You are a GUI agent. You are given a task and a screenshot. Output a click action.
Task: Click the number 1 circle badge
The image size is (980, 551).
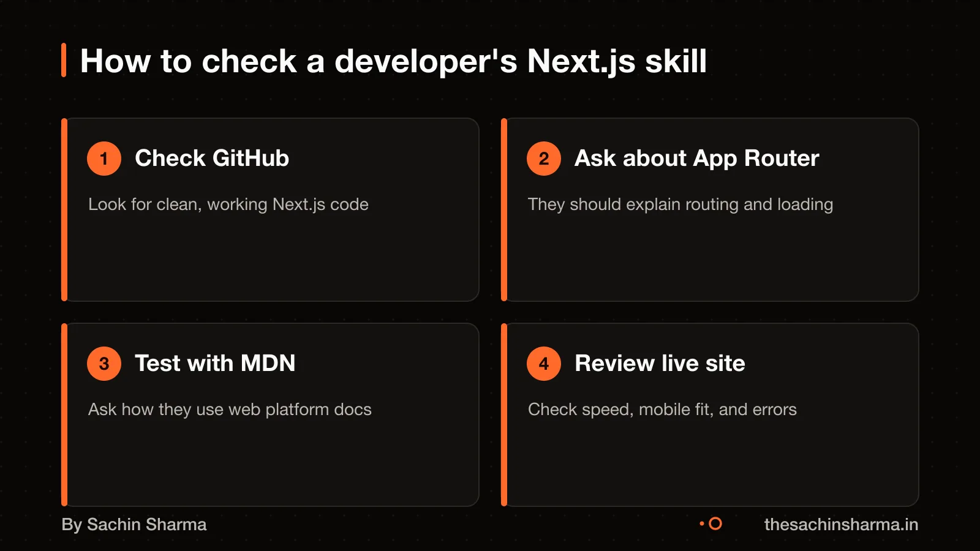104,159
